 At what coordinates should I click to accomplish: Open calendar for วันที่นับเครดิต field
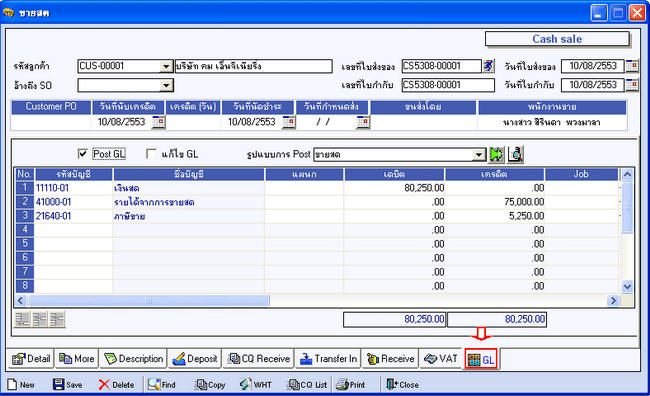tap(158, 122)
